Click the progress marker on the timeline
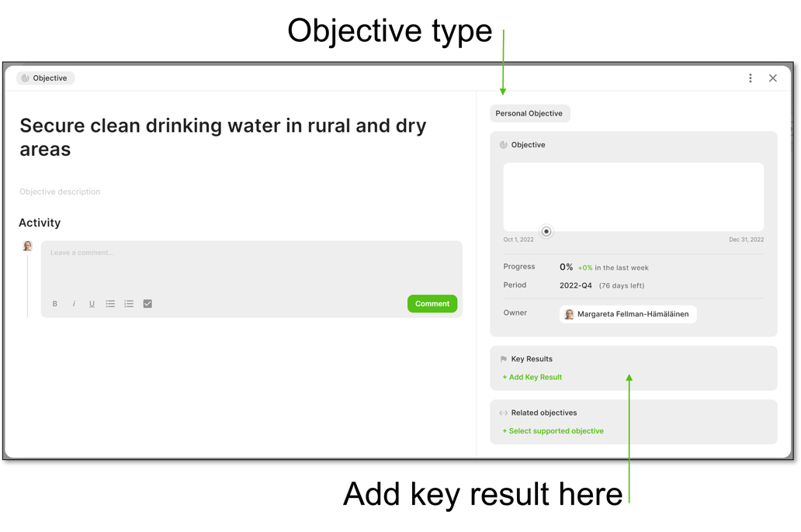This screenshot has height=532, width=801. coord(546,231)
